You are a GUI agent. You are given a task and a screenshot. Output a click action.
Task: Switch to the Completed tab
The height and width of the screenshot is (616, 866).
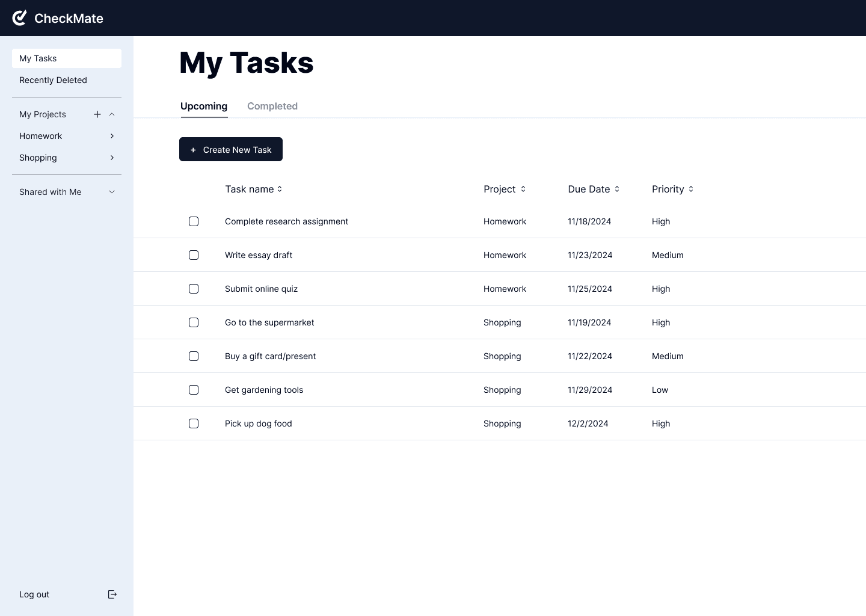tap(272, 106)
